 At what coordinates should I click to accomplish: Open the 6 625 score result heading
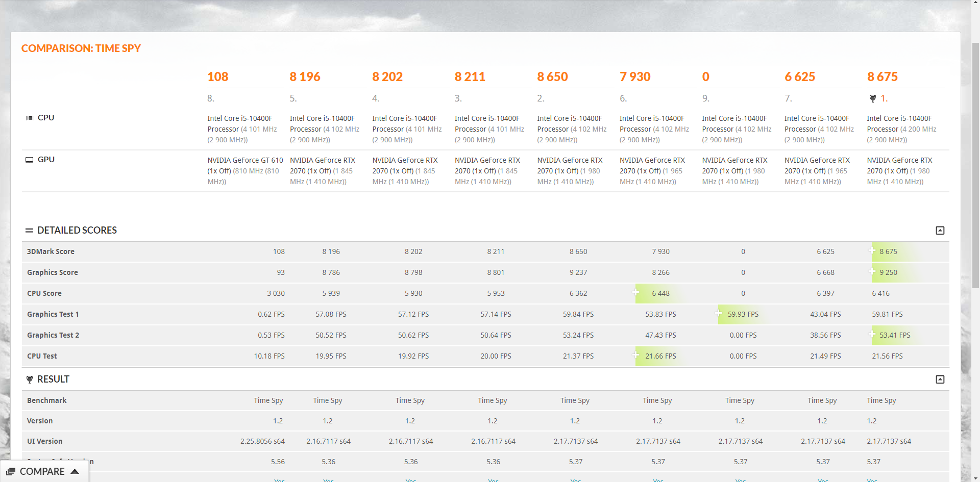pos(800,77)
